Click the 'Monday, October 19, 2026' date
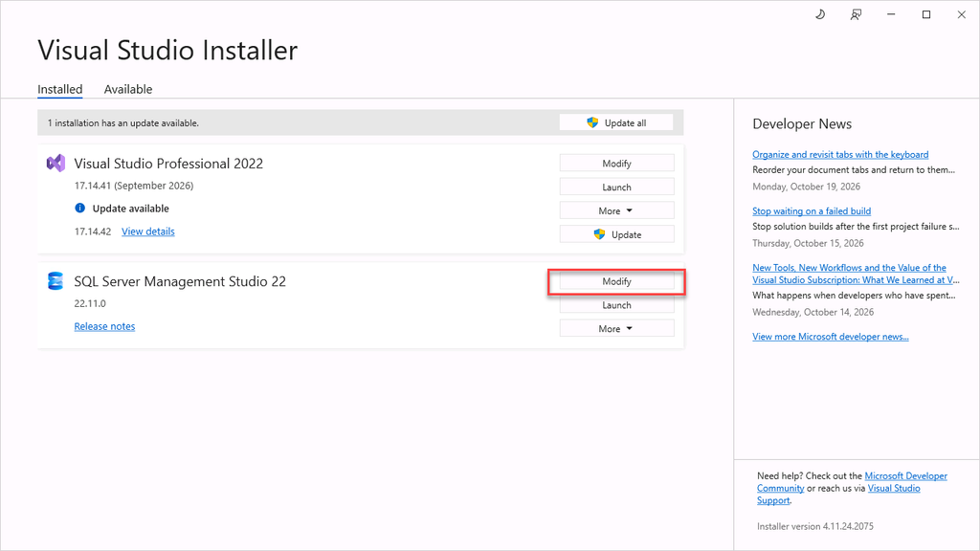This screenshot has width=980, height=551. (x=806, y=187)
